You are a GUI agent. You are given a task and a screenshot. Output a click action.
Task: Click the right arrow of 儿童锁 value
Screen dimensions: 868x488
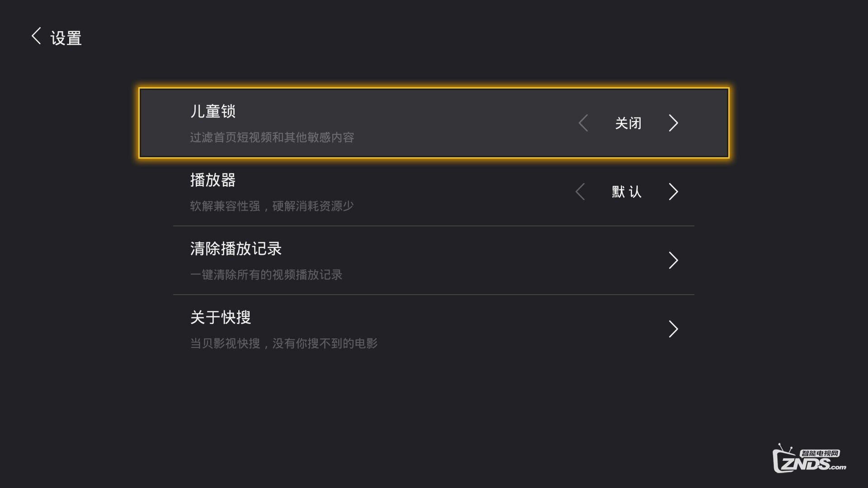(673, 123)
